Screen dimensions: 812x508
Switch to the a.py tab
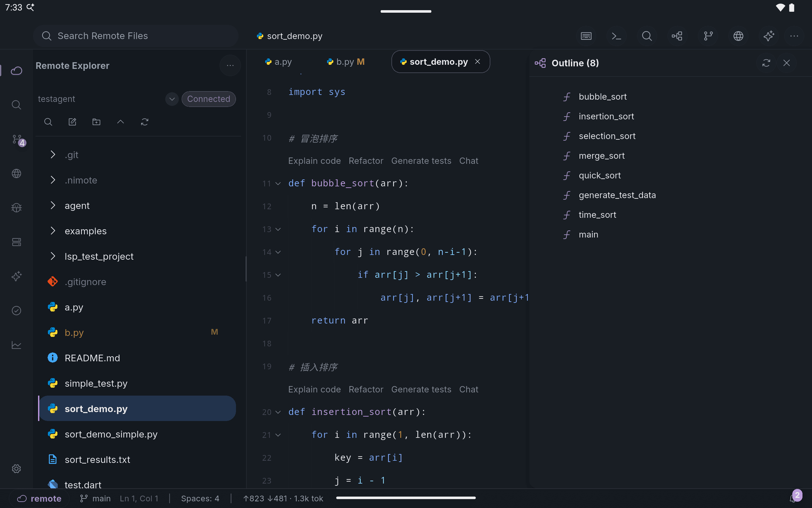[x=278, y=62]
